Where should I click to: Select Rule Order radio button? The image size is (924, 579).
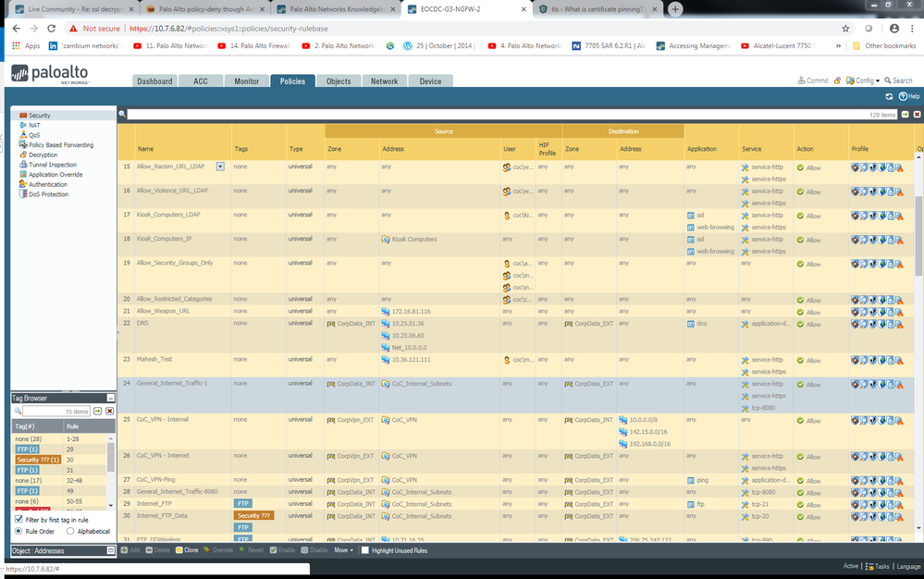(18, 531)
